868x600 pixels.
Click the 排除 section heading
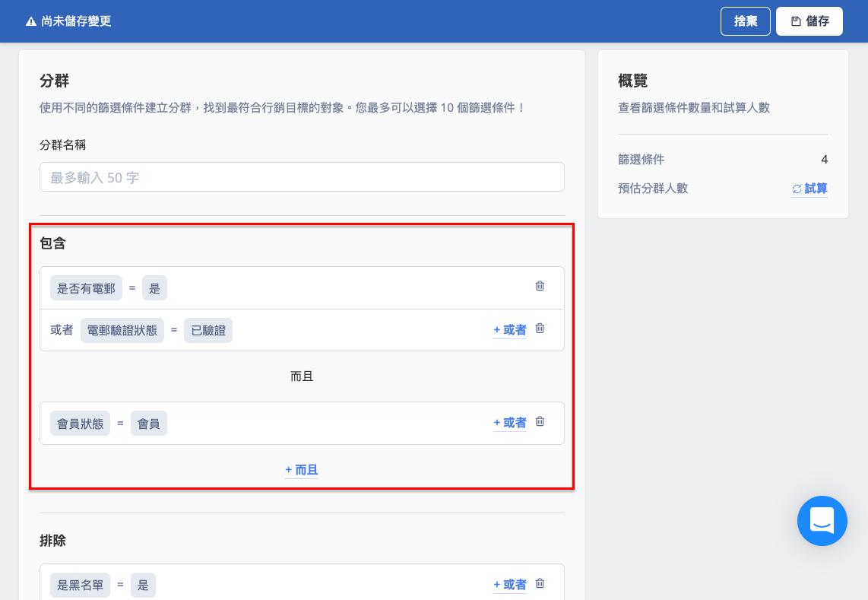pos(52,540)
